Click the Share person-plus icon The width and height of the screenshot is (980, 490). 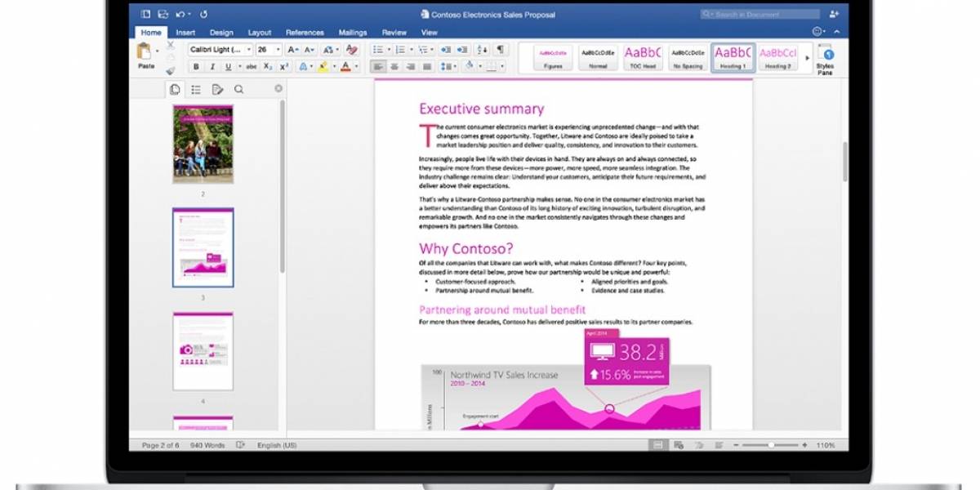click(834, 14)
